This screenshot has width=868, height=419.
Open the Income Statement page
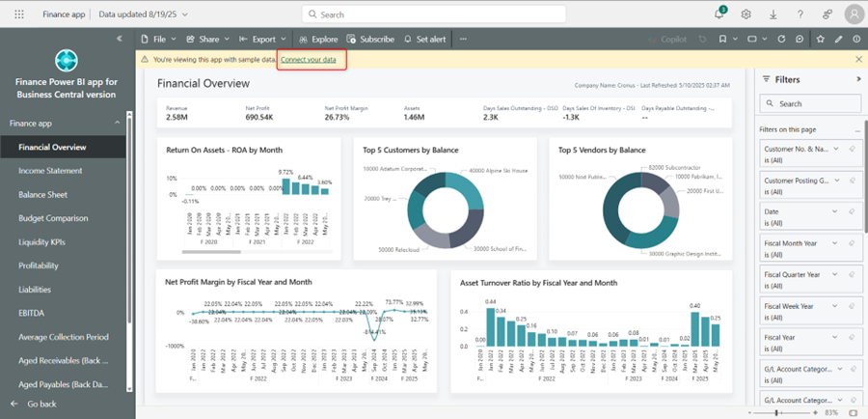pyautogui.click(x=50, y=171)
